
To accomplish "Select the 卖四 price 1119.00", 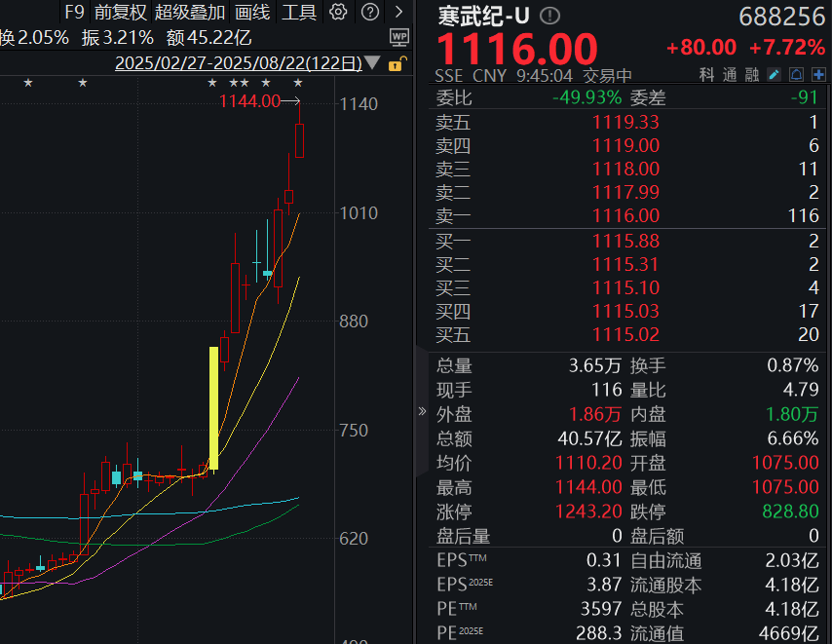I will tap(625, 146).
